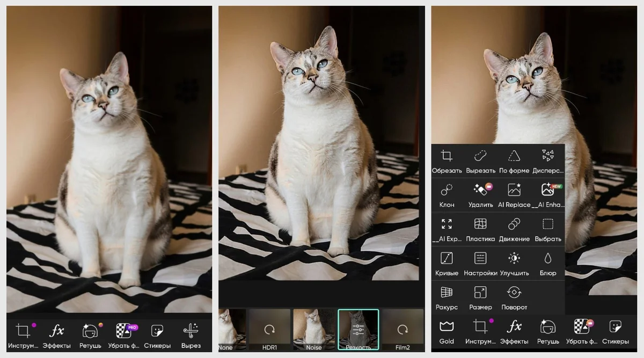The image size is (644, 358).
Task: Open the Ракурс perspective tool
Action: tap(447, 297)
